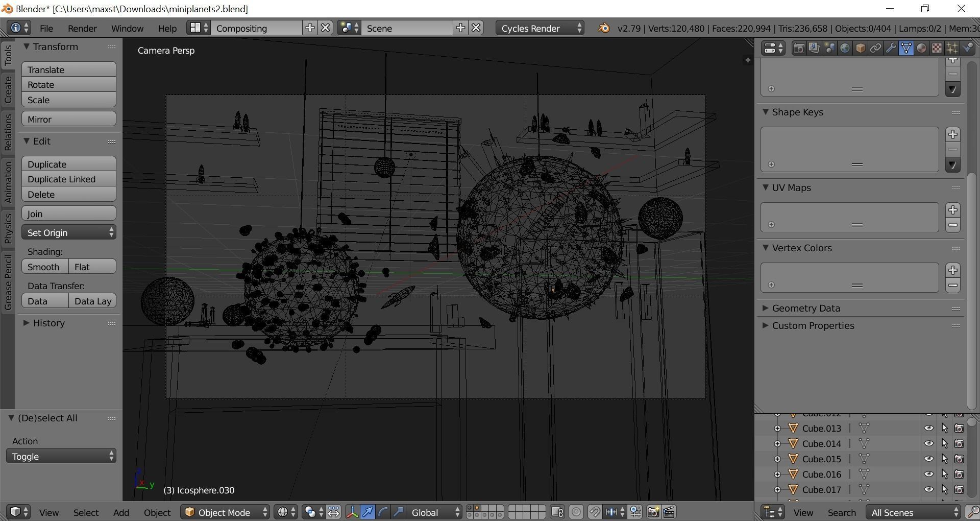The width and height of the screenshot is (980, 521).
Task: Open the Help menu
Action: point(167,28)
